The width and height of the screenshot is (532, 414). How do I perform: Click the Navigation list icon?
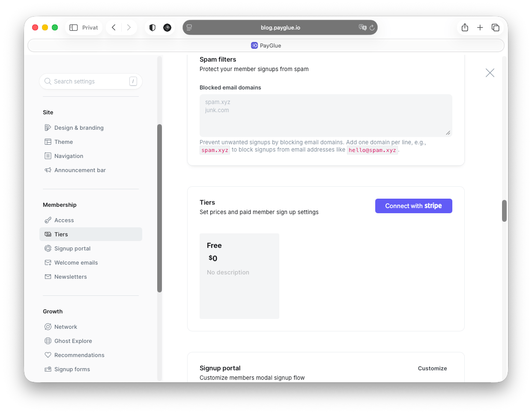(48, 156)
